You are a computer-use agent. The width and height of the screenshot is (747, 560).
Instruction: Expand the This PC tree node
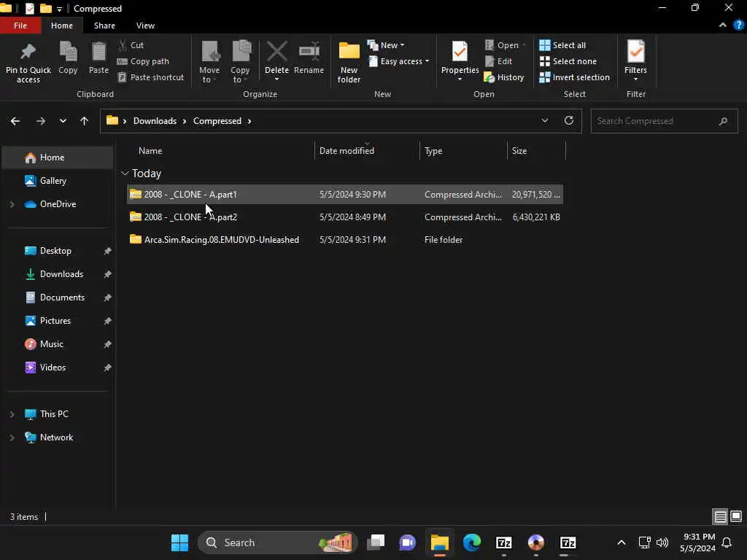click(x=12, y=414)
